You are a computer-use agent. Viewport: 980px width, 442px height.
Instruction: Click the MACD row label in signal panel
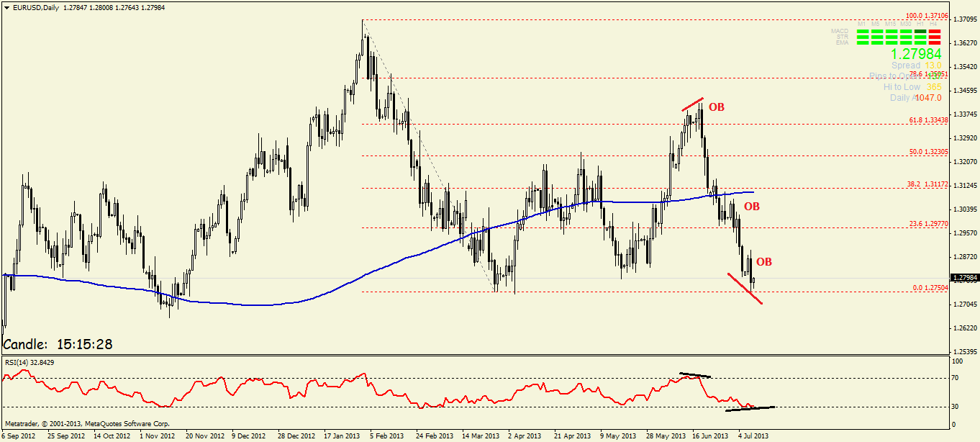point(840,31)
